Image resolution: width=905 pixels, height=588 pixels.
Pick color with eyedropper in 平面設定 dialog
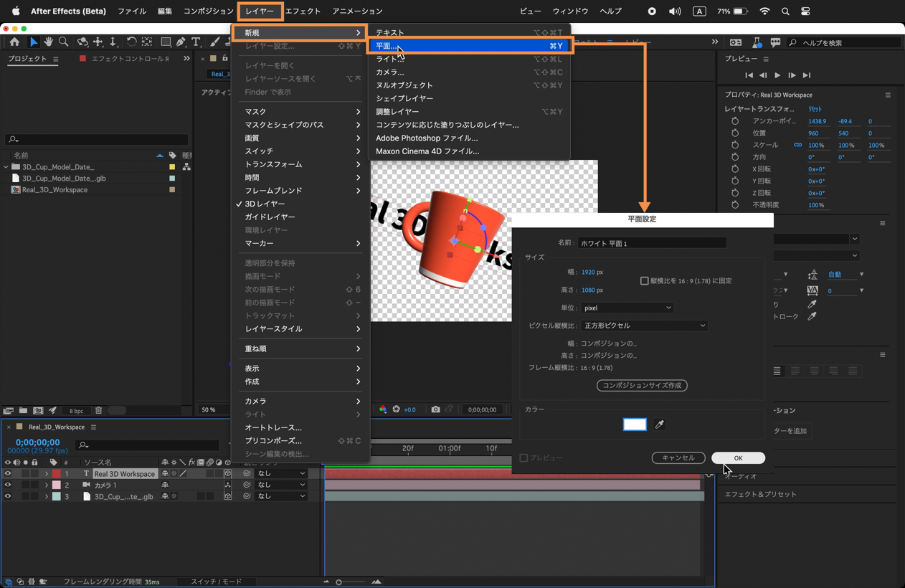tap(659, 425)
